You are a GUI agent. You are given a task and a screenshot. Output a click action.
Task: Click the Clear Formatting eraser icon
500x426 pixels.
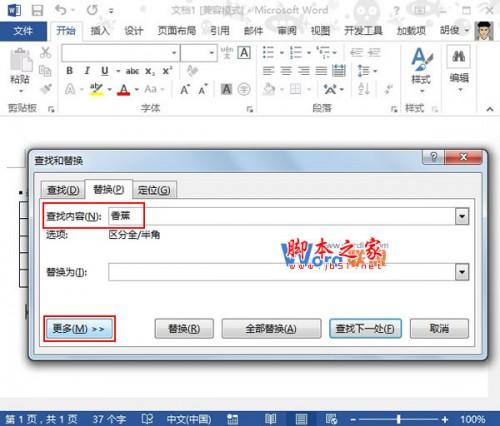click(192, 70)
